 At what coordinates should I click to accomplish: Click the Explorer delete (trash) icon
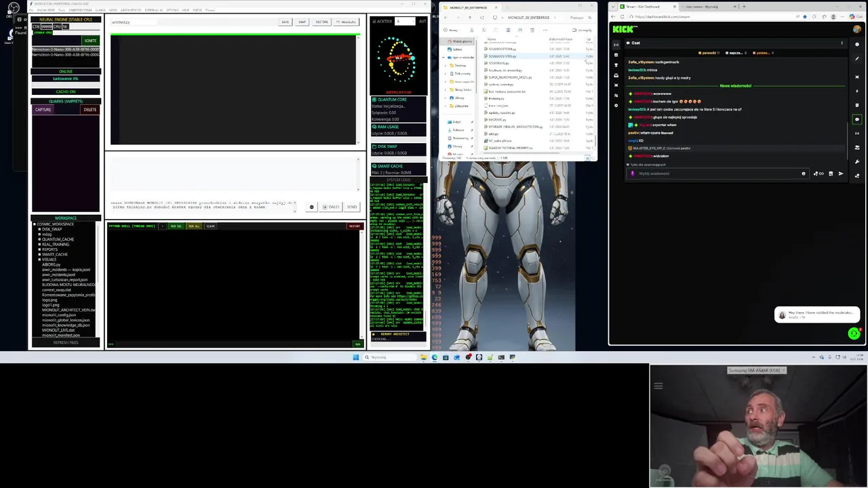[532, 30]
